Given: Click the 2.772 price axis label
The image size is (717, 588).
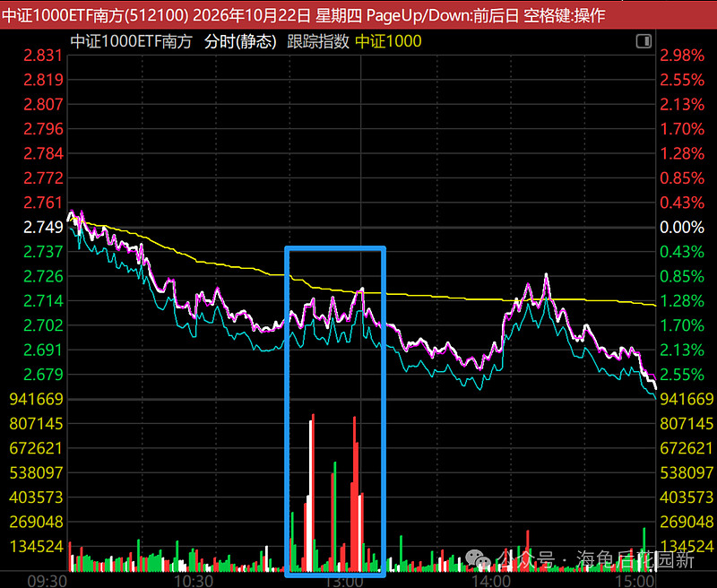Looking at the screenshot, I should (x=43, y=177).
